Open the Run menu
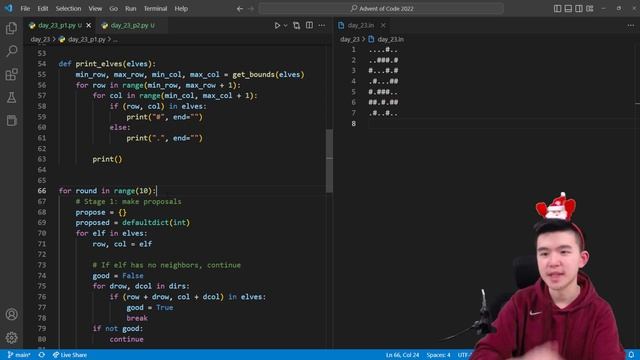Image resolution: width=640 pixels, height=360 pixels. coord(131,9)
